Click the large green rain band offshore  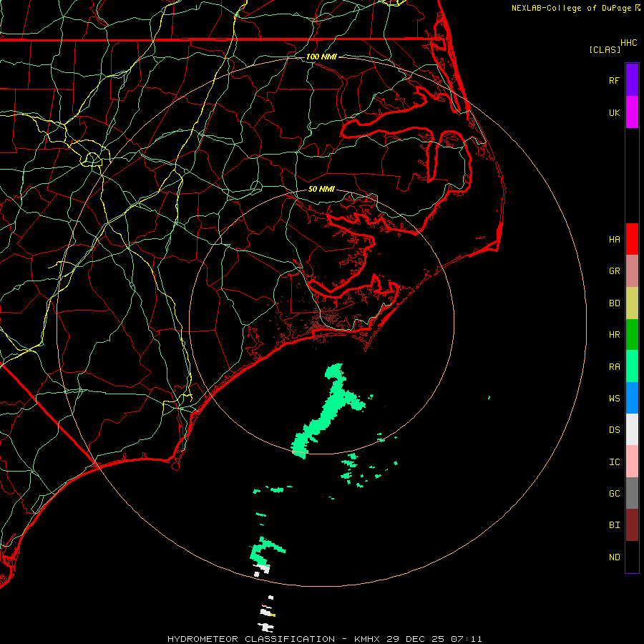pyautogui.click(x=328, y=411)
